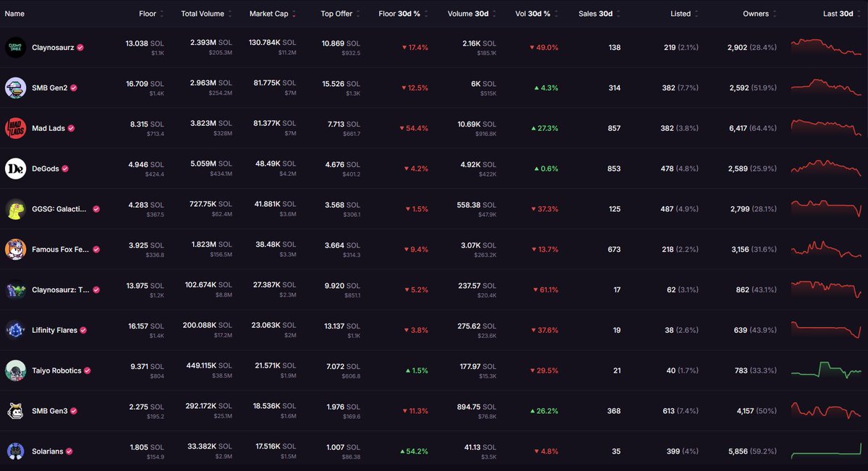Open the Lifinity Flares collection avatar
868x471 pixels.
[15, 330]
